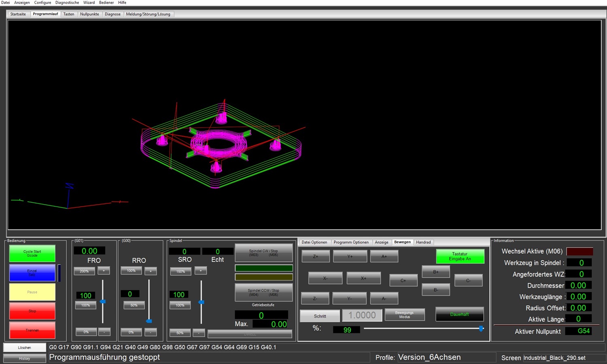The image size is (607, 364).
Task: Set RRO to 50%
Action: 134,305
